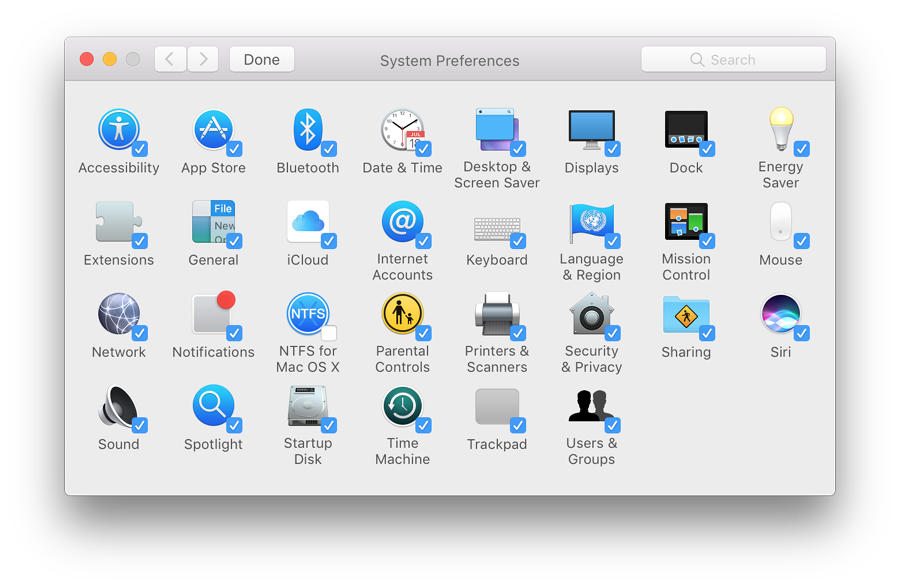Click the Internet Accounts @ icon
Image resolution: width=900 pixels, height=588 pixels.
pyautogui.click(x=402, y=222)
